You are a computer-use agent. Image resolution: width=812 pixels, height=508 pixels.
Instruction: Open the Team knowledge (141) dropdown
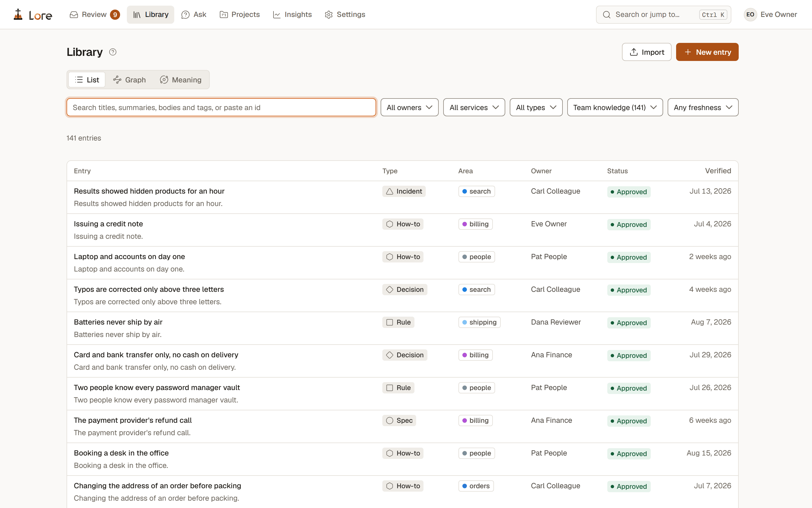pyautogui.click(x=615, y=108)
